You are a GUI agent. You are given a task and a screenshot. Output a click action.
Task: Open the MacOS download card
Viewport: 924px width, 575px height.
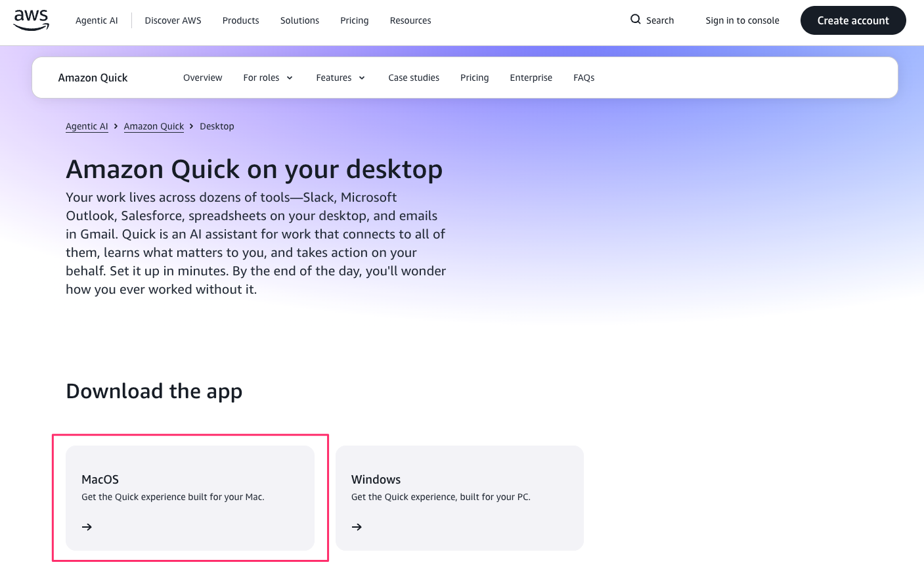pyautogui.click(x=190, y=498)
